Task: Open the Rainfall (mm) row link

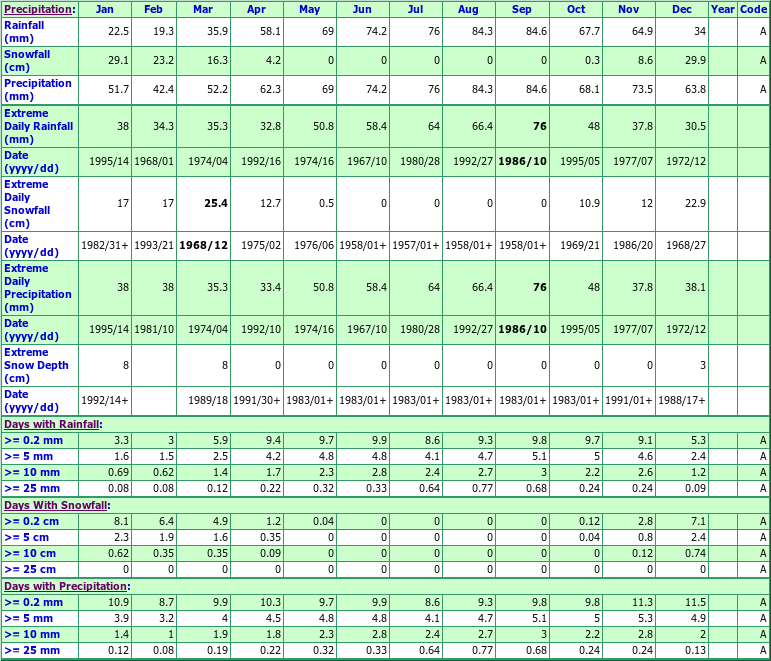Action: point(24,31)
